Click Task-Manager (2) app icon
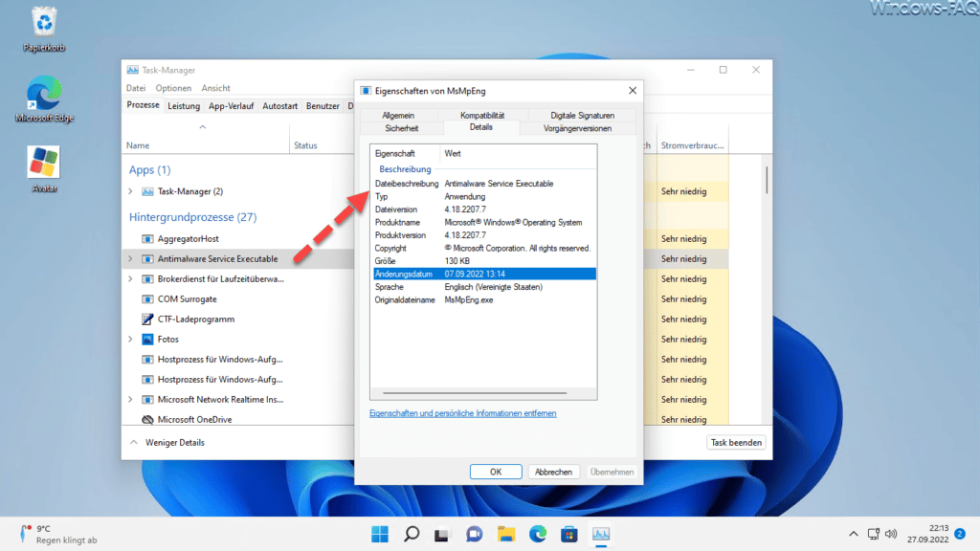This screenshot has height=551, width=980. pyautogui.click(x=147, y=191)
